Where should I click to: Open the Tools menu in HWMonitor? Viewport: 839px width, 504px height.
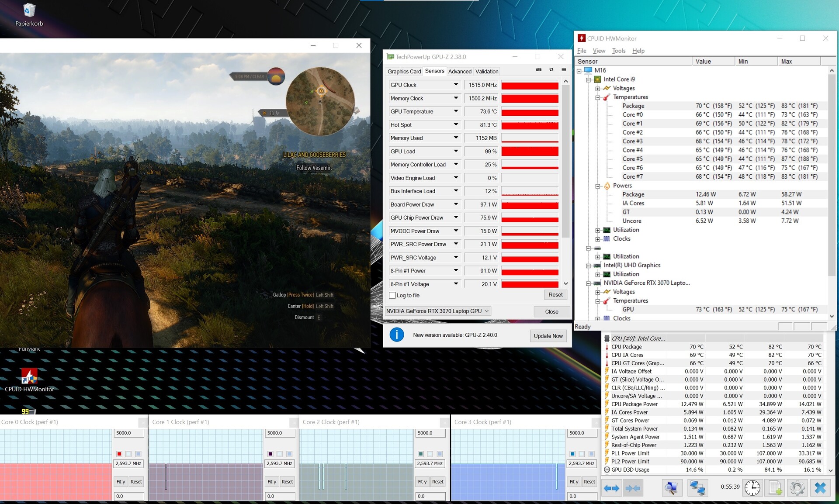tap(618, 51)
